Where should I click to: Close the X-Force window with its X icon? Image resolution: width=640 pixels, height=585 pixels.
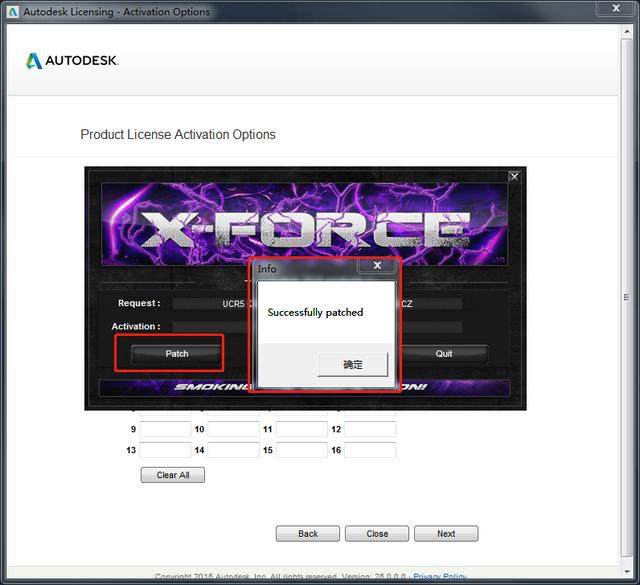pyautogui.click(x=514, y=176)
